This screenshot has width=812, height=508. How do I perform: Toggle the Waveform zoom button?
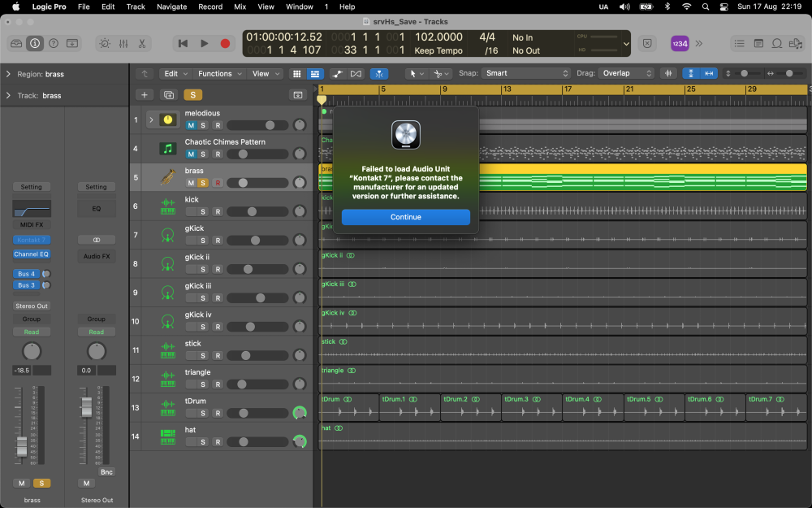click(x=668, y=73)
